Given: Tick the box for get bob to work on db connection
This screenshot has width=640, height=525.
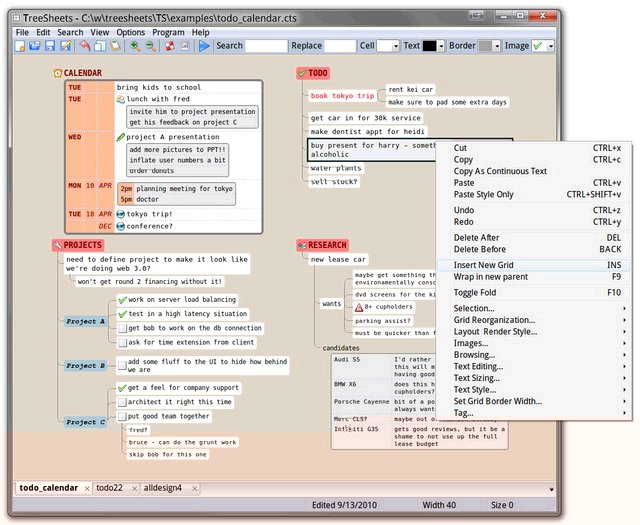Looking at the screenshot, I should (x=122, y=328).
